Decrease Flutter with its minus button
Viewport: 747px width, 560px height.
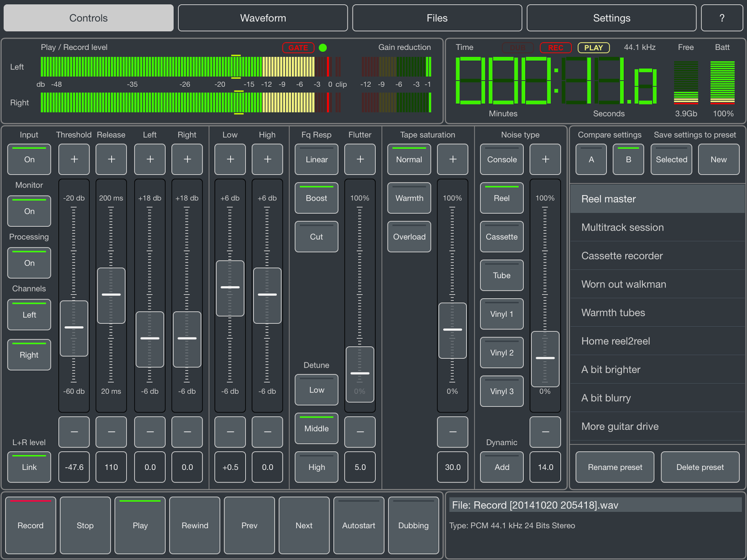[x=360, y=432]
